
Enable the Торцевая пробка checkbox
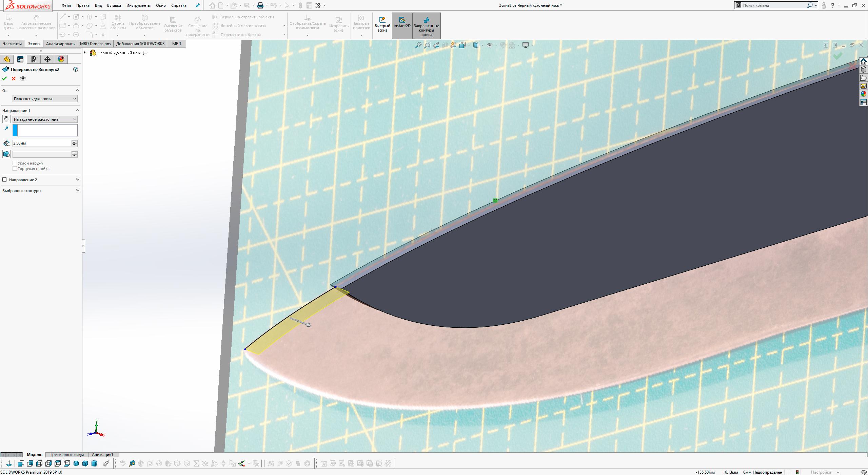coord(15,168)
